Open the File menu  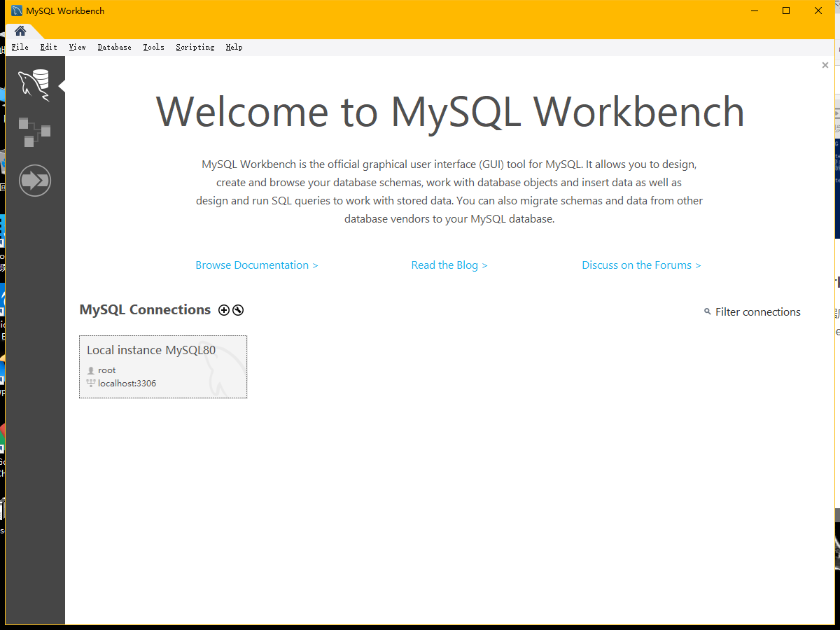(20, 47)
